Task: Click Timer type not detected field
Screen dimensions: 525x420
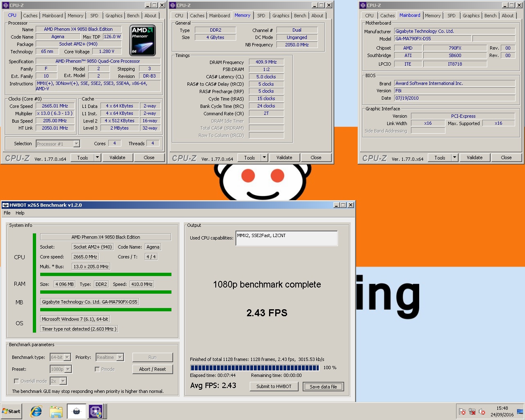Action: click(x=79, y=329)
